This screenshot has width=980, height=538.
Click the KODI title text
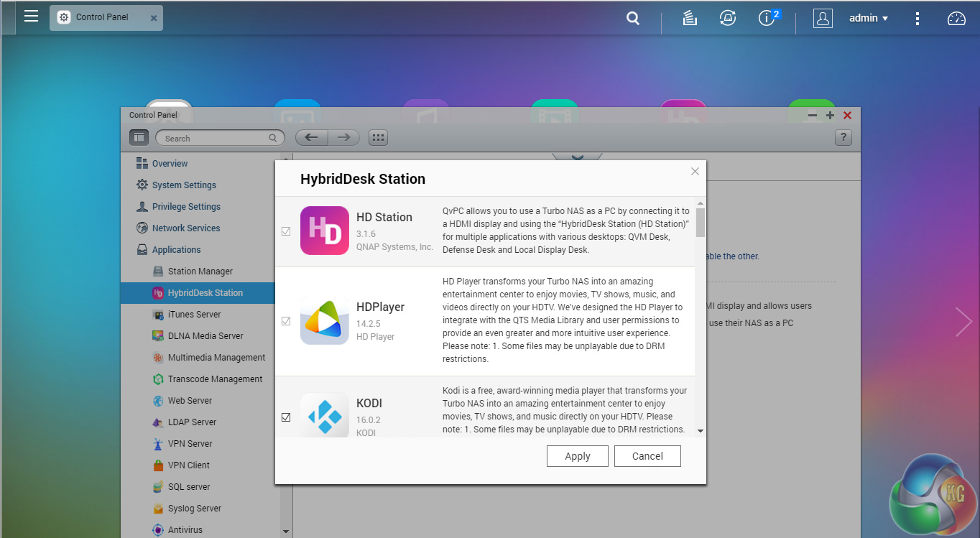point(369,403)
